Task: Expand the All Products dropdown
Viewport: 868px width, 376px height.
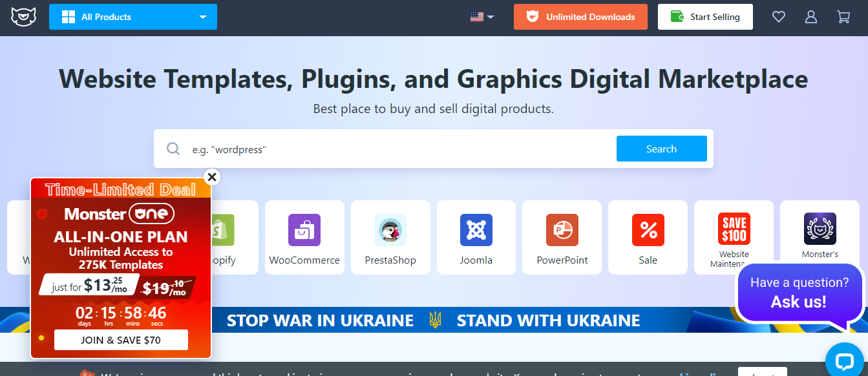Action: (133, 17)
